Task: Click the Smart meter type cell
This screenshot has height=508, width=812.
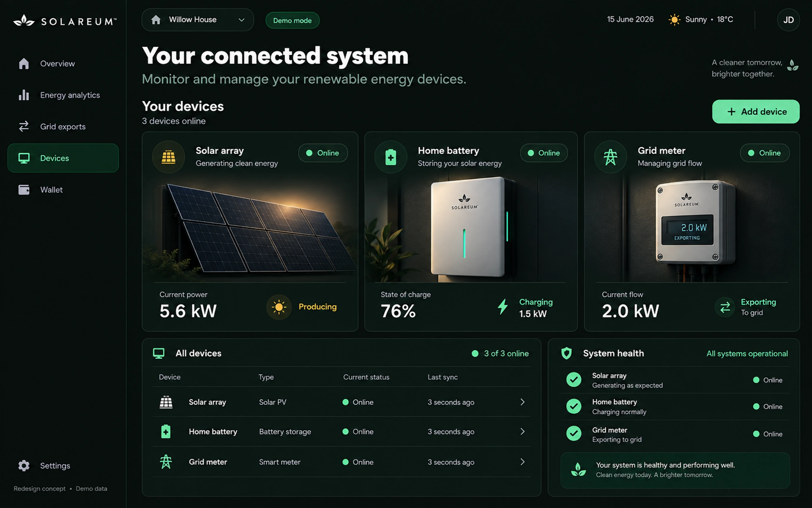Action: coord(279,462)
